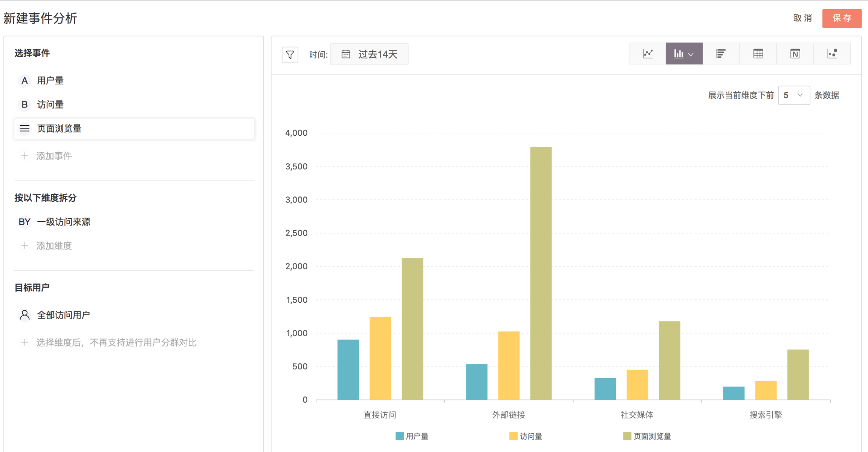Image resolution: width=868 pixels, height=452 pixels.
Task: Select event A 用户量
Action: (x=50, y=80)
